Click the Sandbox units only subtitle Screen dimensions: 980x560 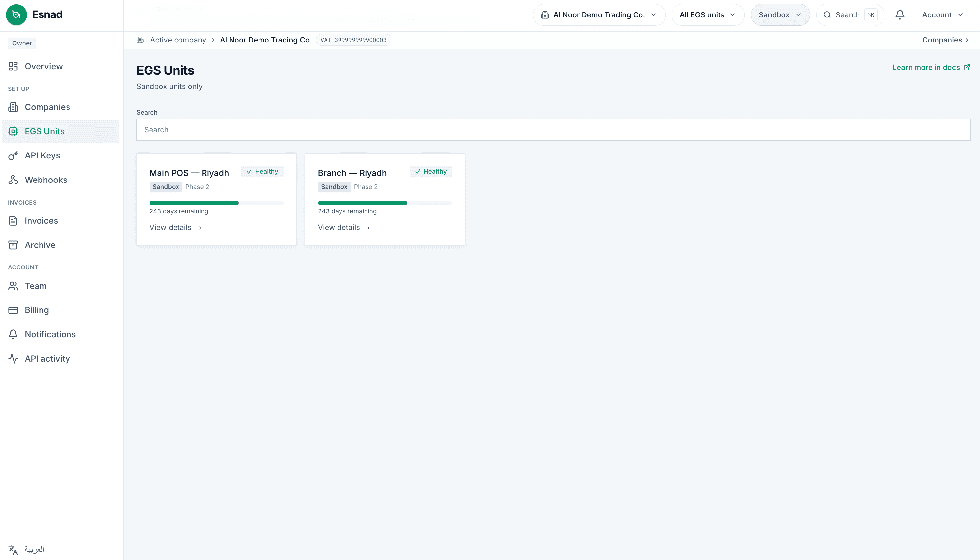tap(169, 87)
